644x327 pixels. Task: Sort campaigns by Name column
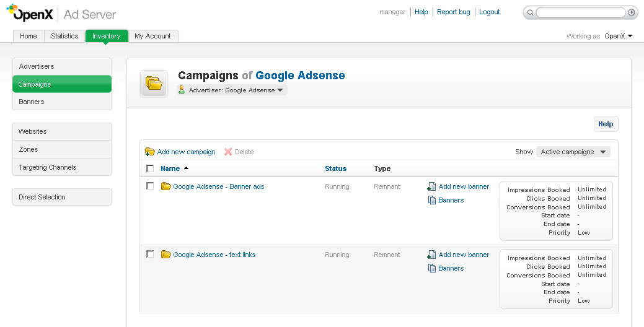coord(170,168)
